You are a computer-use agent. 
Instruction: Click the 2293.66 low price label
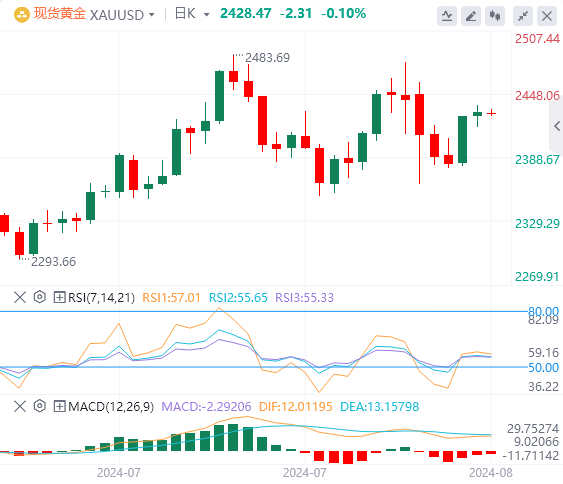pyautogui.click(x=53, y=262)
